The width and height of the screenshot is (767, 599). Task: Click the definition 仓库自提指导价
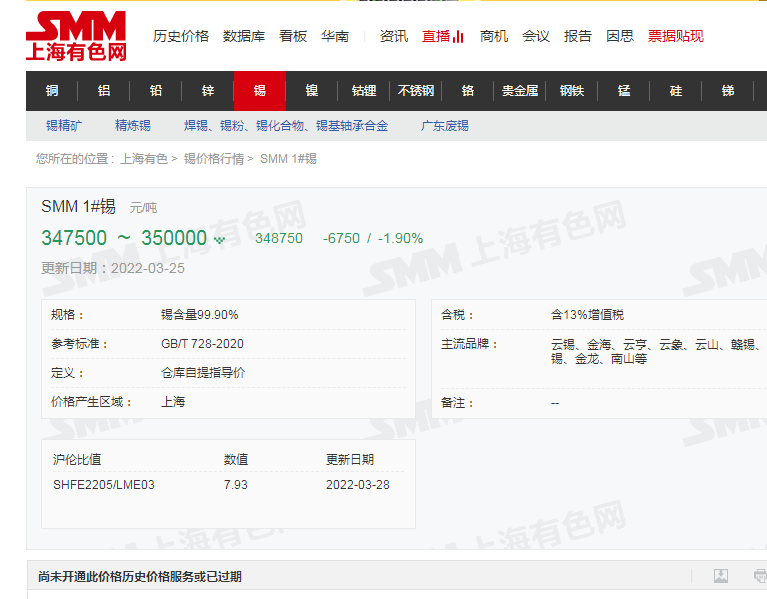(x=203, y=373)
